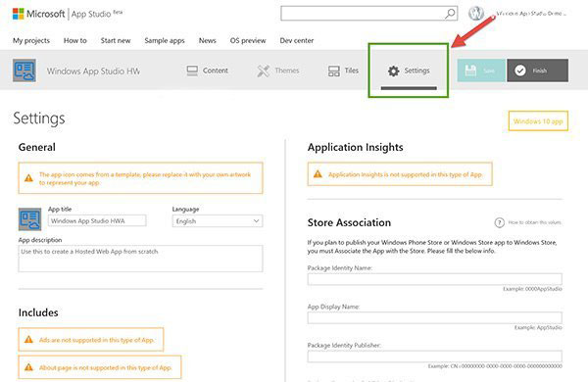Click 'About page is not supported' message text
Viewport: 588px width, 382px height.
point(106,367)
